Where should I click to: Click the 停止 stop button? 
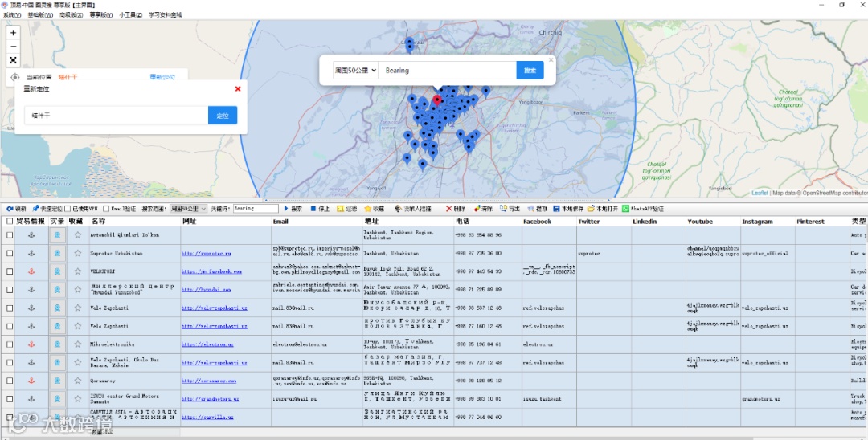[x=320, y=209]
